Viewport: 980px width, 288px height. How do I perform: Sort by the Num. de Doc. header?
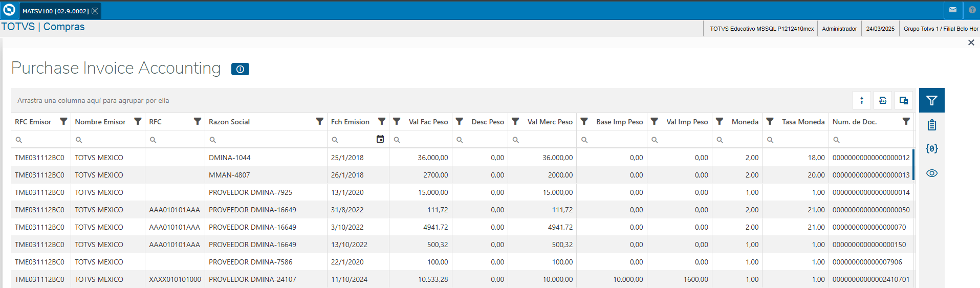[x=855, y=122]
